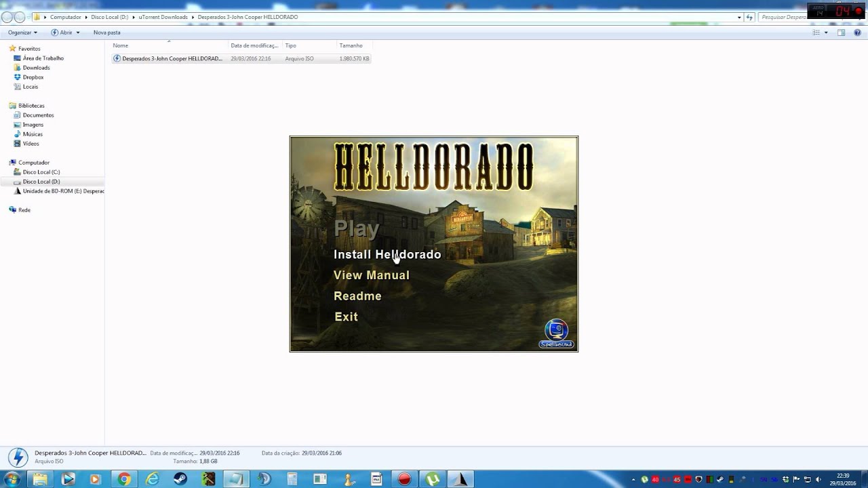
Task: Open Dropbox in the sidebar
Action: [x=33, y=77]
